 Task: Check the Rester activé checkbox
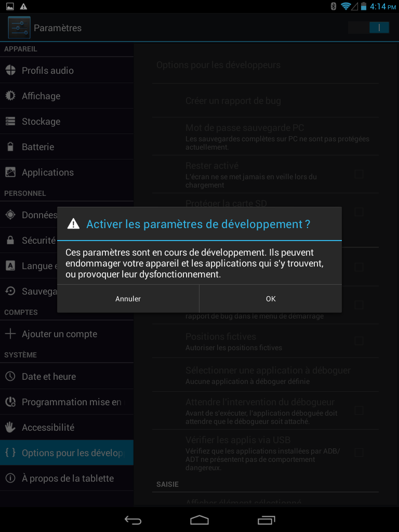358,174
